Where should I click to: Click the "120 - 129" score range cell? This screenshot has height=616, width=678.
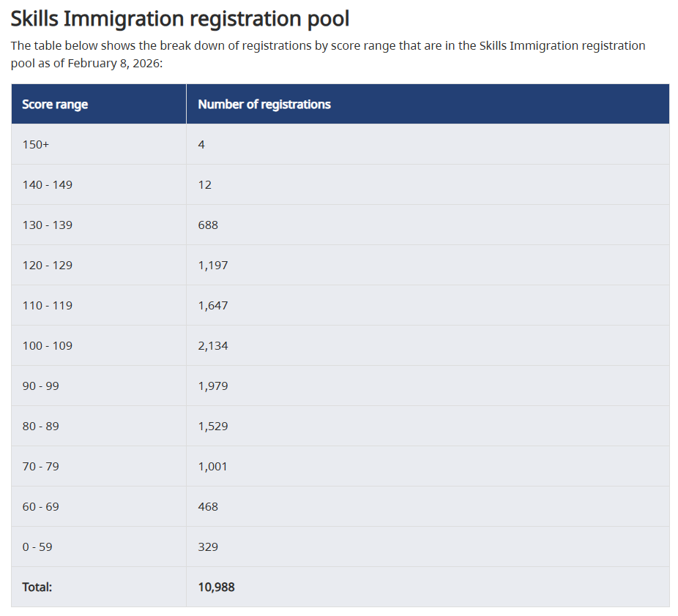(x=48, y=265)
